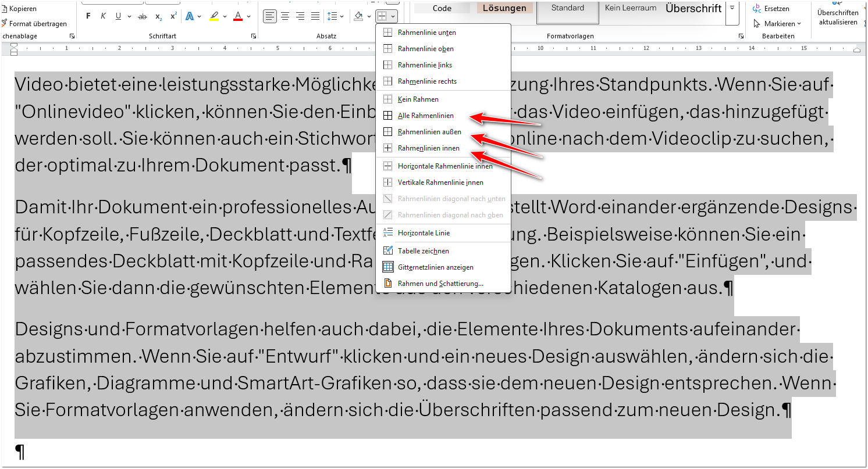Click the superscript icon
868x469 pixels.
173,16
